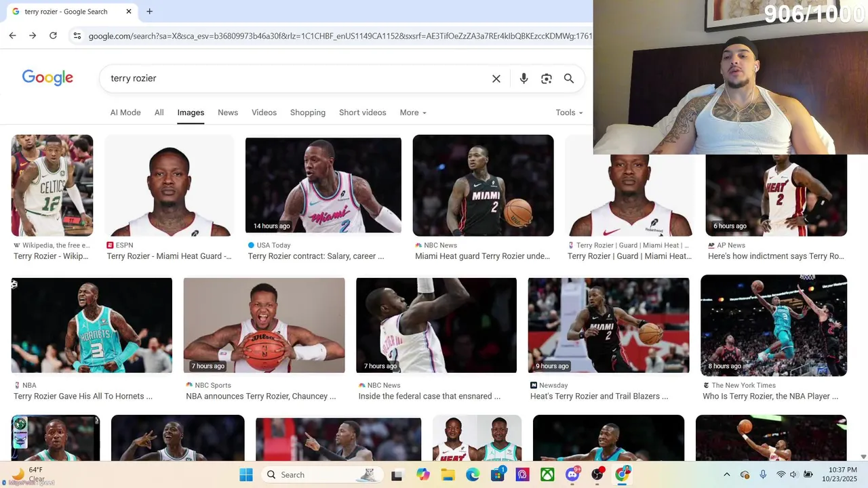Open Task View in the taskbar

(x=397, y=474)
